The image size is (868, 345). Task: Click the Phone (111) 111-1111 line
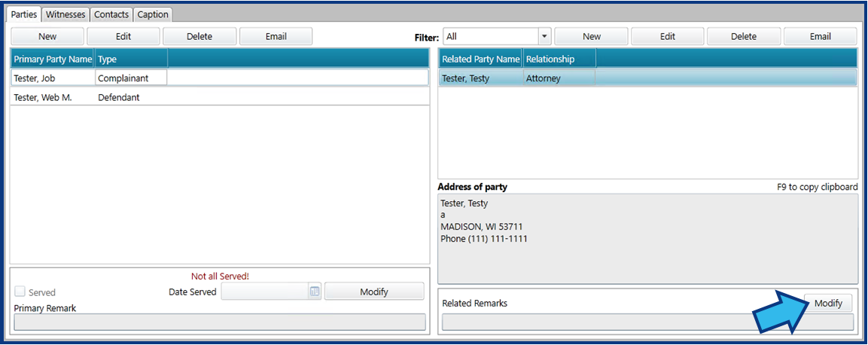(x=484, y=239)
